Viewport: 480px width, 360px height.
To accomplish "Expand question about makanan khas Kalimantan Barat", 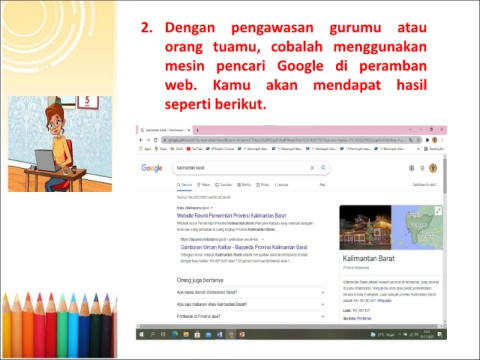I will pyautogui.click(x=251, y=304).
